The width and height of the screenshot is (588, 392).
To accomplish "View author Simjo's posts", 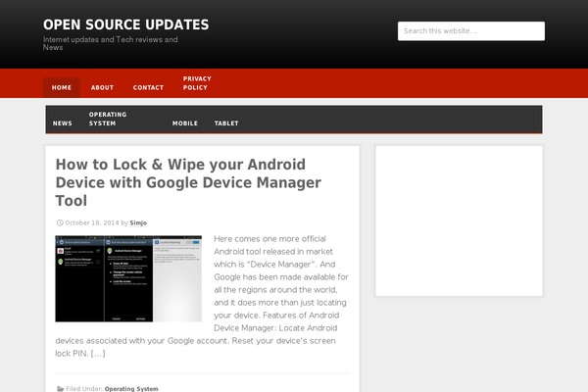I will [x=138, y=222].
